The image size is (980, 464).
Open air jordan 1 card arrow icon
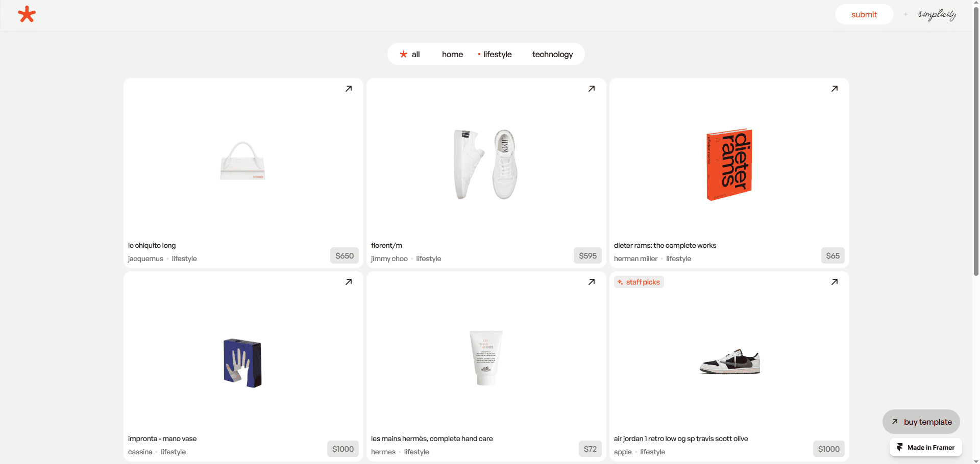835,282
